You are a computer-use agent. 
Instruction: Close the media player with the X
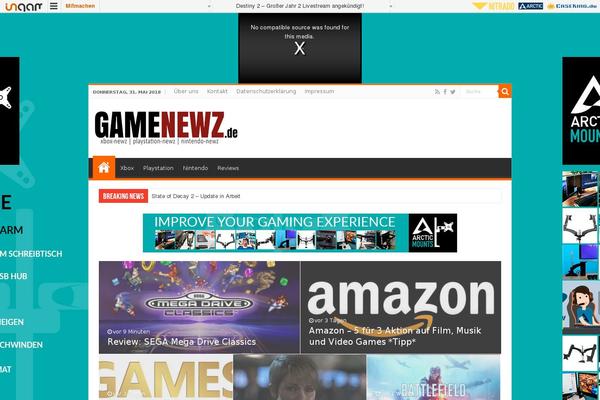(300, 49)
